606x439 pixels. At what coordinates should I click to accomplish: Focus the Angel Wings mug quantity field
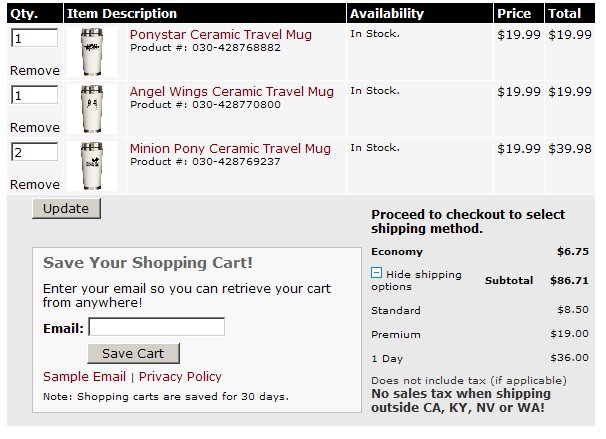(x=35, y=95)
